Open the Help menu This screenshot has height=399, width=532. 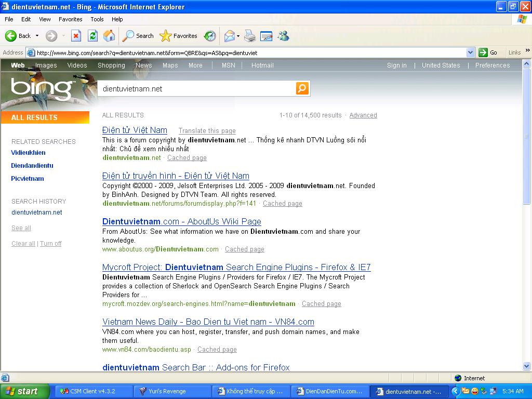coord(117,19)
